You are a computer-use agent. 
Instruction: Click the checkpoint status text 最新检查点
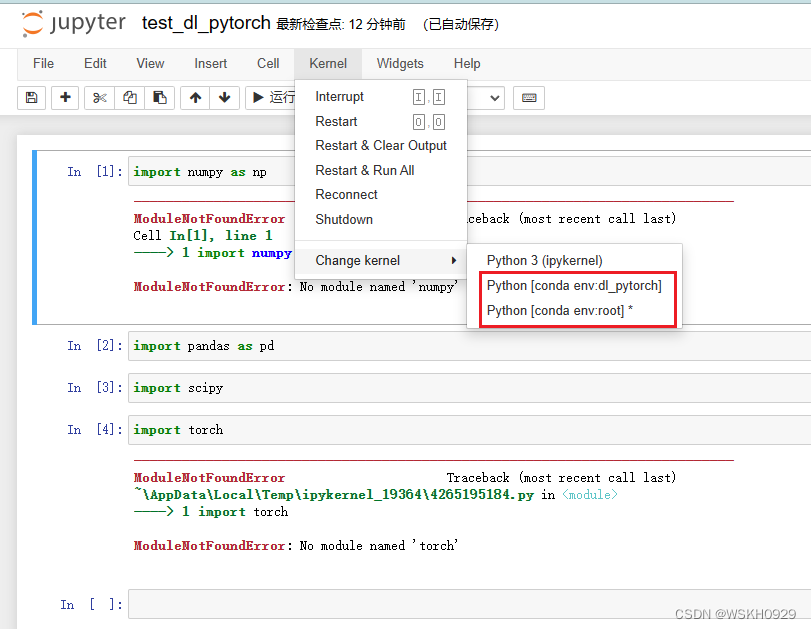(340, 24)
